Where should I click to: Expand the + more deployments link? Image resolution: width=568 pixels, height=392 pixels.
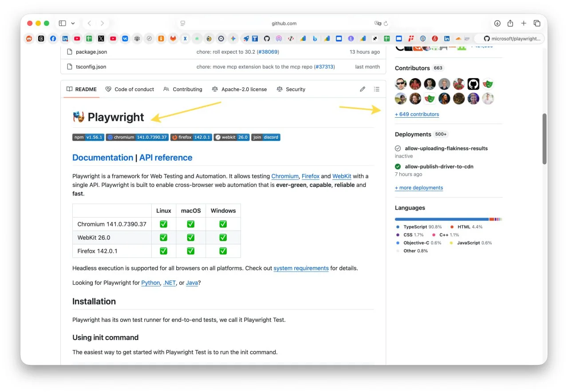pyautogui.click(x=419, y=188)
